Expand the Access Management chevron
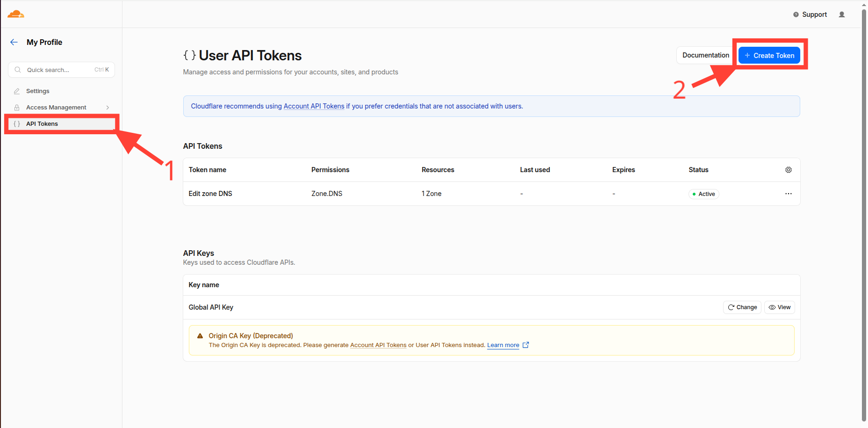This screenshot has width=868, height=428. [x=108, y=108]
